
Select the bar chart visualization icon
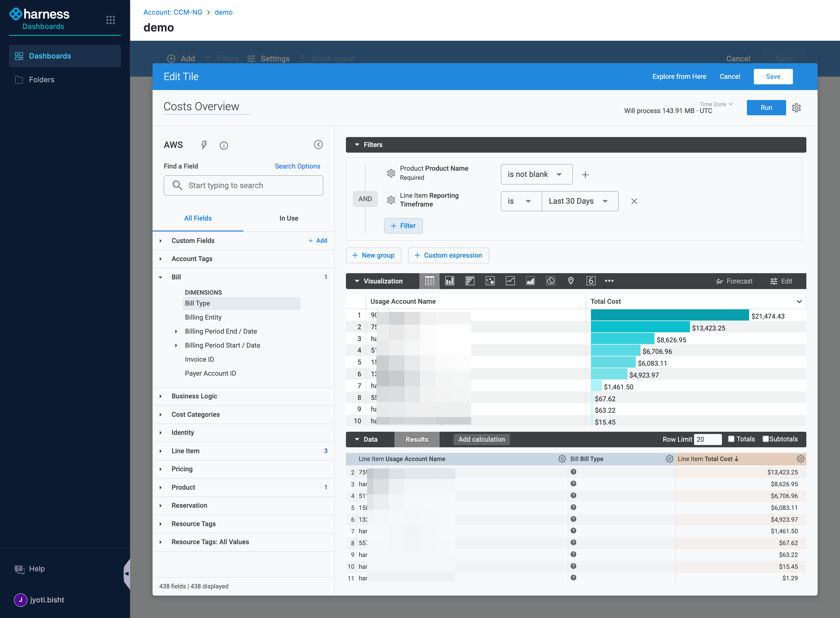point(470,281)
